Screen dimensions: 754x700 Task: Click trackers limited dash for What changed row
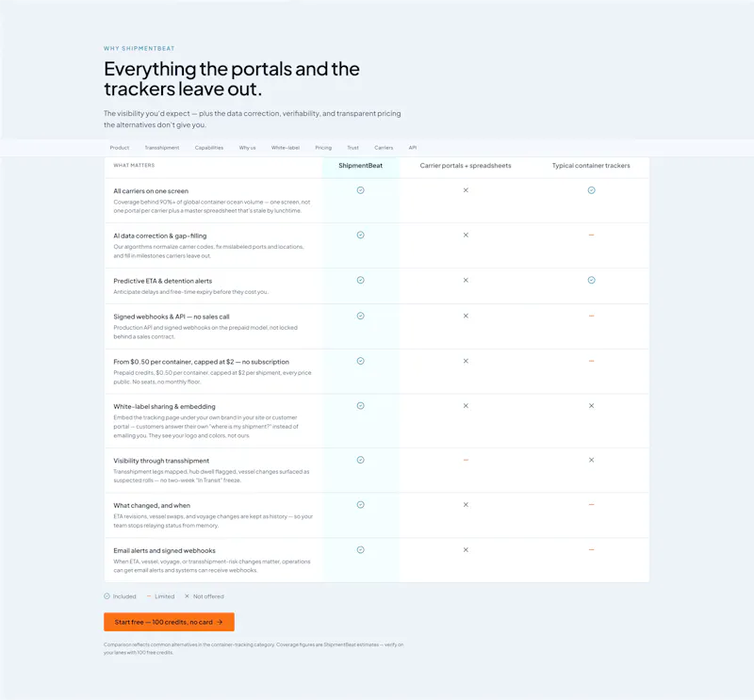(592, 505)
